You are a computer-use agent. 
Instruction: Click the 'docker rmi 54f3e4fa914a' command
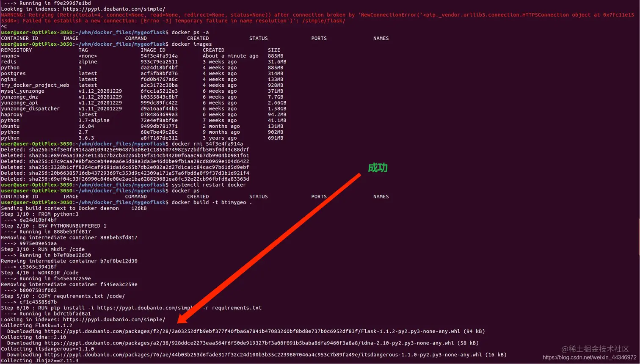click(207, 144)
